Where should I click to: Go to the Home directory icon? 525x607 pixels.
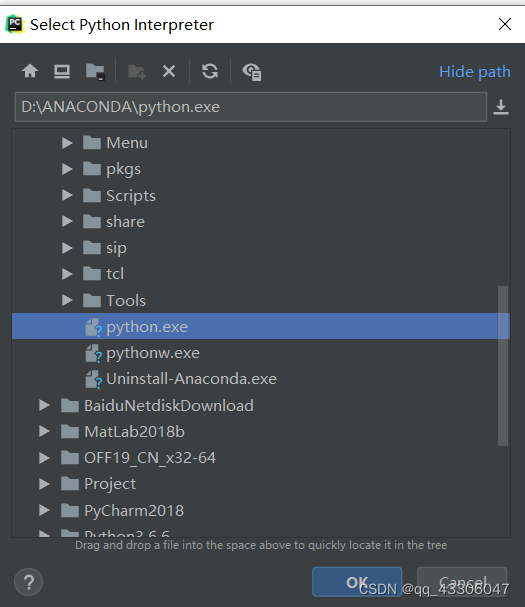30,71
